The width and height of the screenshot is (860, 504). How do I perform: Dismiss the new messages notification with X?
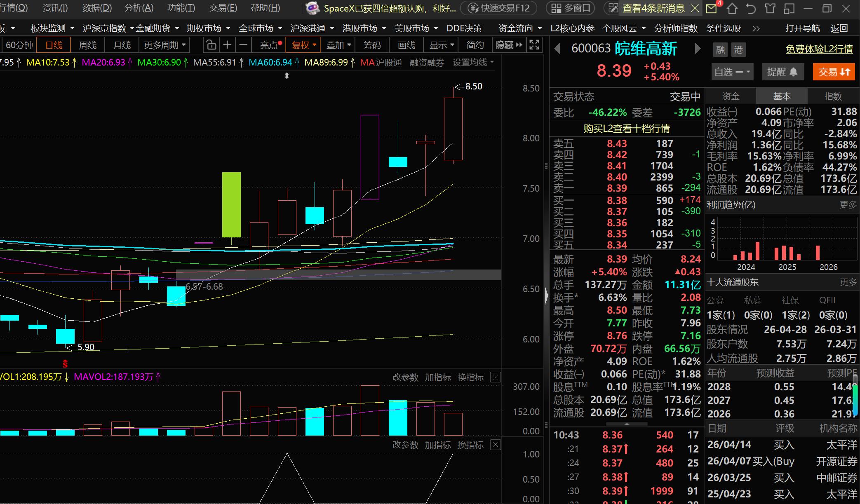(x=695, y=8)
